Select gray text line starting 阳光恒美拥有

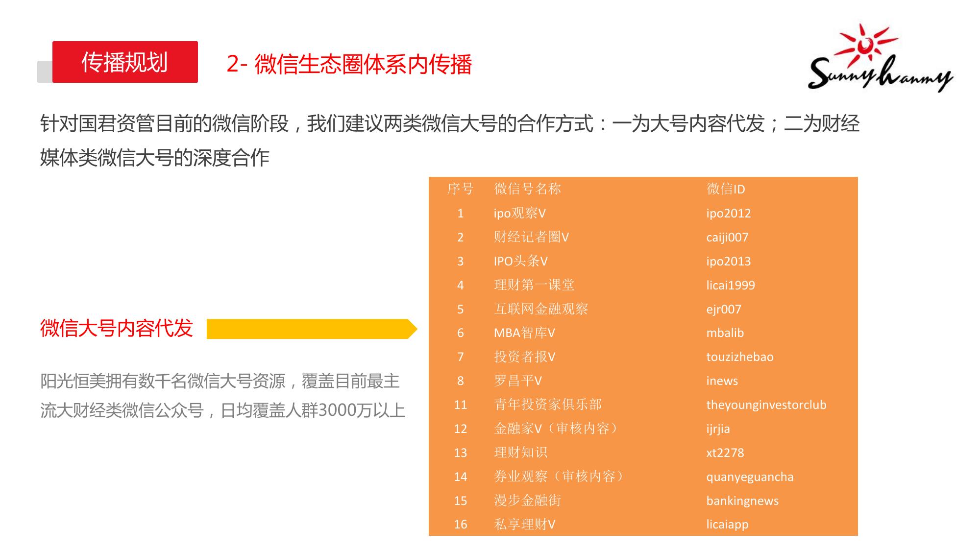pos(220,381)
